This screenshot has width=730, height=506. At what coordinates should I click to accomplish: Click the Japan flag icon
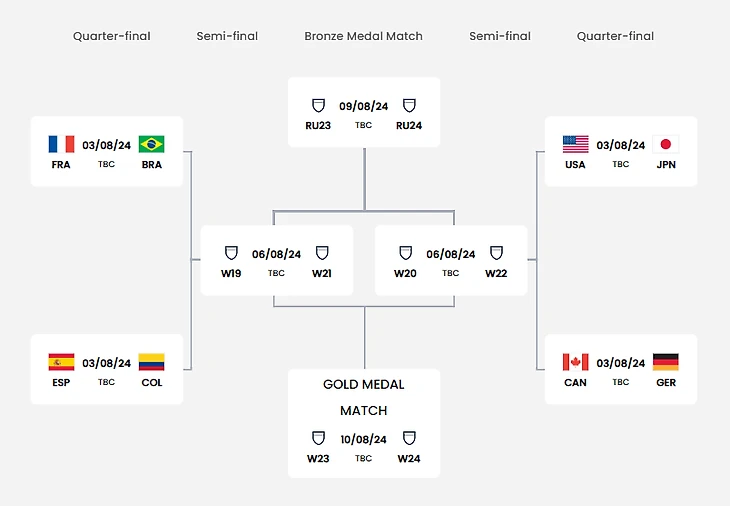point(666,144)
